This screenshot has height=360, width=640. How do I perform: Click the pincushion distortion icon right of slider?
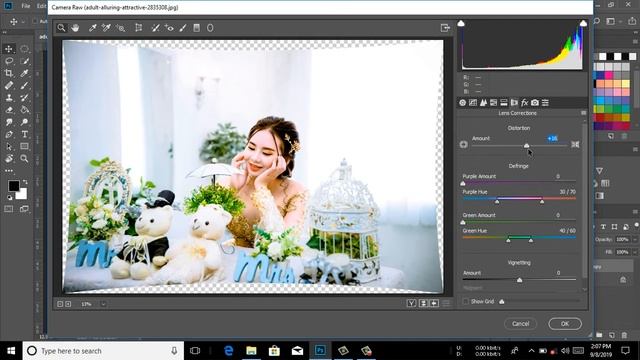click(x=575, y=144)
